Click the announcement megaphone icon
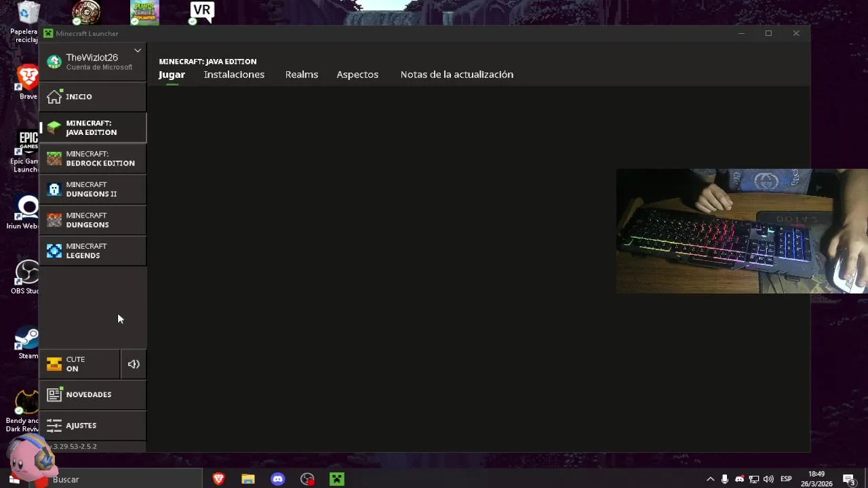 point(134,365)
